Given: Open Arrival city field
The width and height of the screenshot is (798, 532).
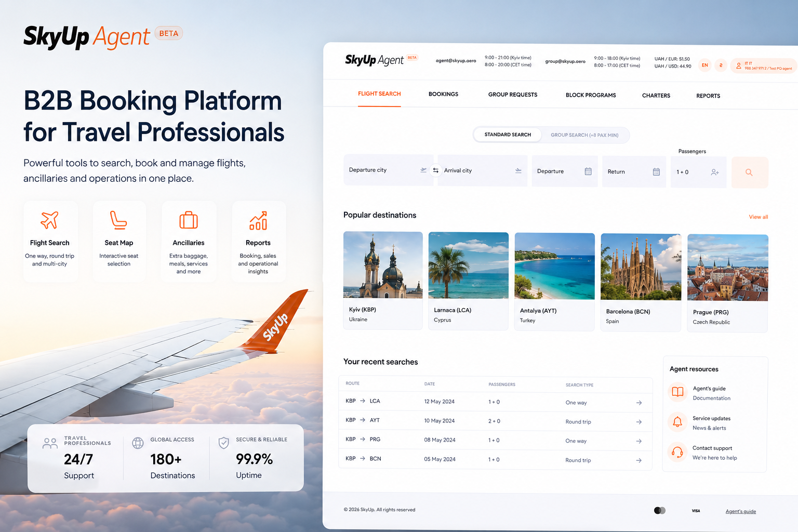Looking at the screenshot, I should [483, 170].
